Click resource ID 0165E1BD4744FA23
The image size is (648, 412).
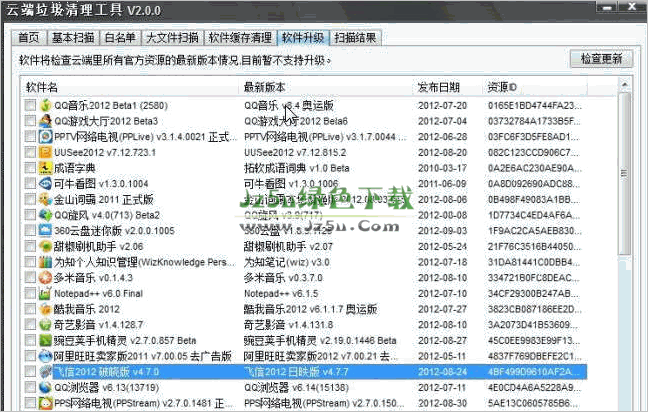[x=534, y=106]
